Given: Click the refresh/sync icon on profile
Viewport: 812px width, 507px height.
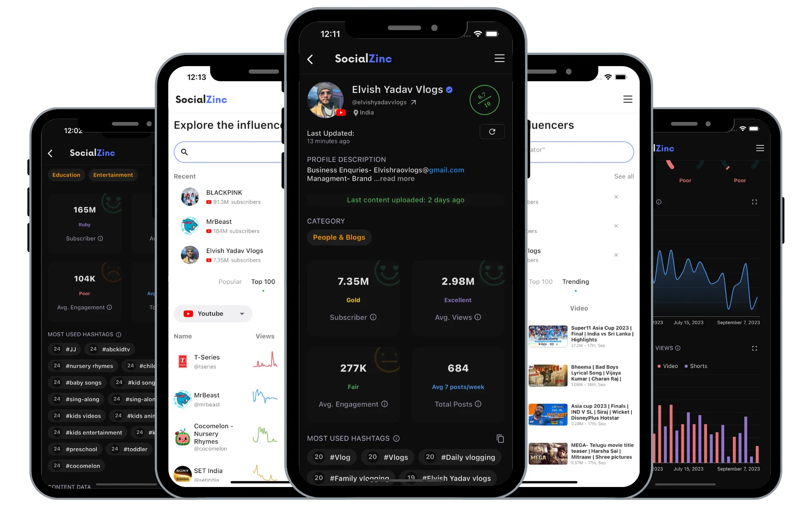Looking at the screenshot, I should click(492, 131).
